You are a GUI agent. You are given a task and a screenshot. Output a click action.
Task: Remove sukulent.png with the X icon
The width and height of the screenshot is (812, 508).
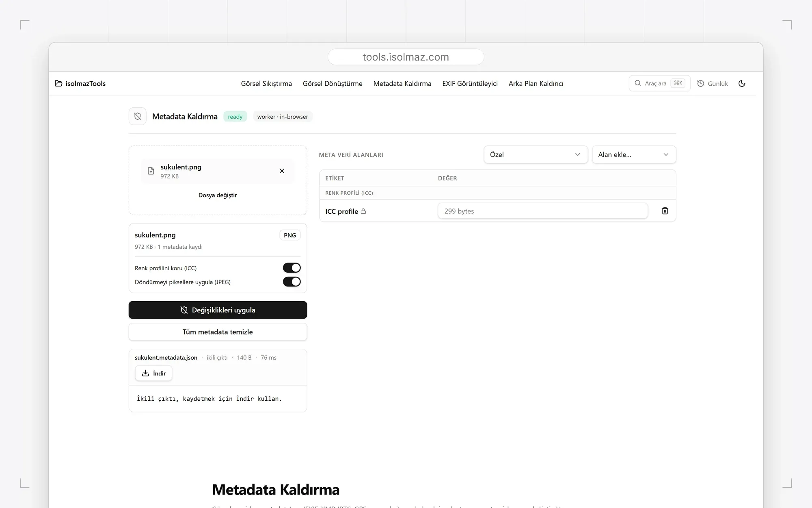point(282,171)
